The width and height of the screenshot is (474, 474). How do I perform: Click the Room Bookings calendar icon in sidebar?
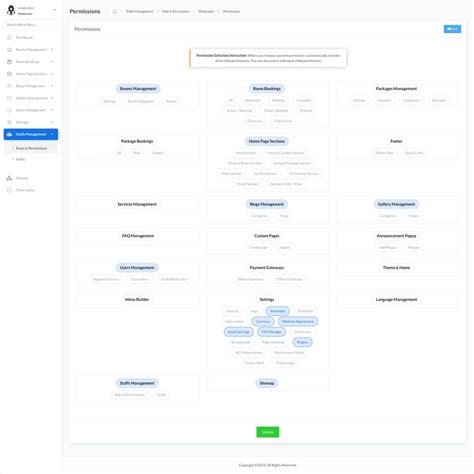(x=9, y=62)
